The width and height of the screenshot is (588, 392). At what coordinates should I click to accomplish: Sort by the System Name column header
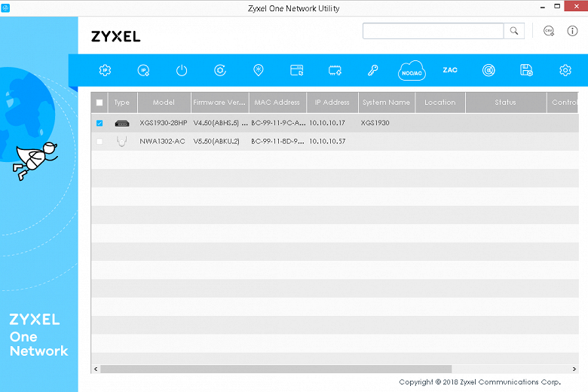tap(387, 103)
